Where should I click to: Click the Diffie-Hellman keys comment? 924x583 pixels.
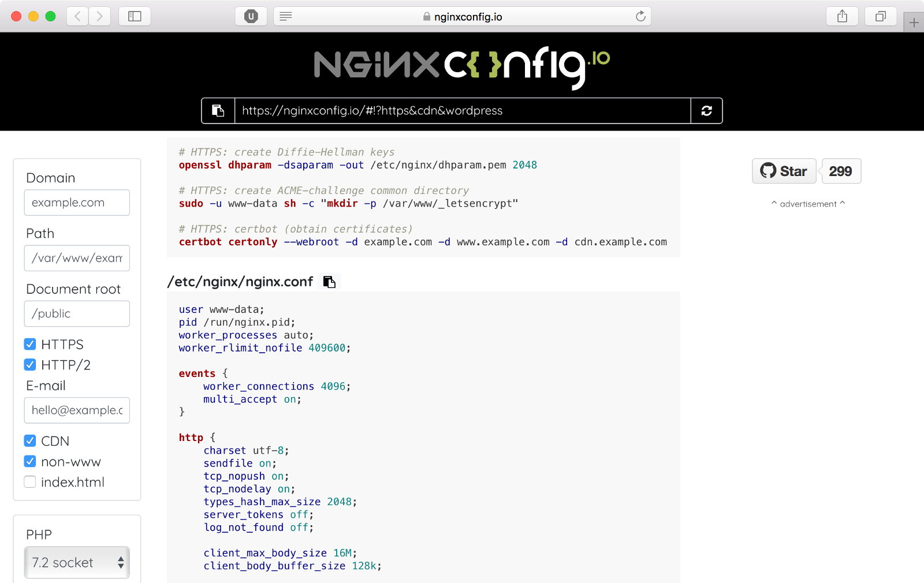pyautogui.click(x=286, y=152)
